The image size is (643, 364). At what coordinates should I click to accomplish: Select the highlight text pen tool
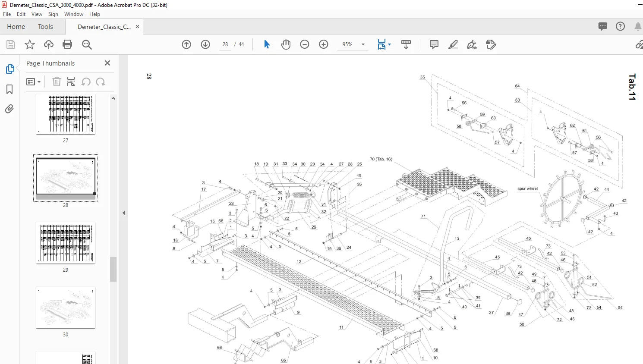coord(453,44)
